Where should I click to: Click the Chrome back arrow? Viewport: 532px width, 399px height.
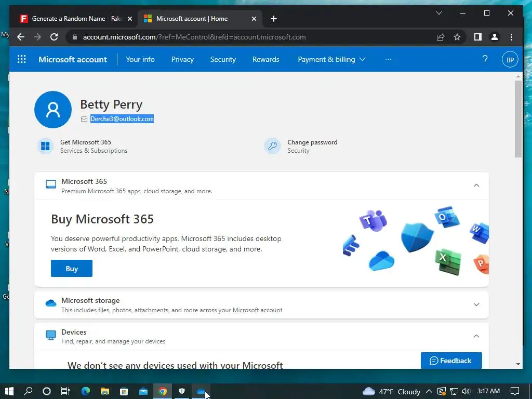(x=21, y=37)
